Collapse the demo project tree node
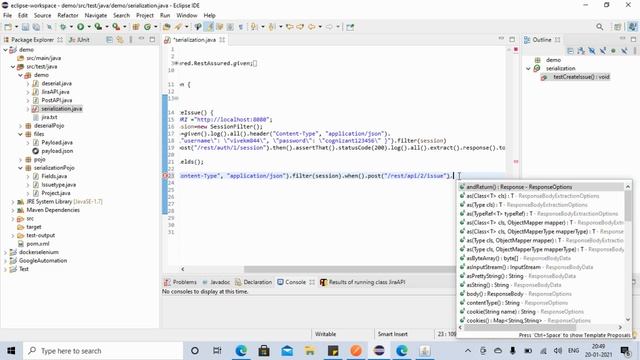 pyautogui.click(x=5, y=50)
